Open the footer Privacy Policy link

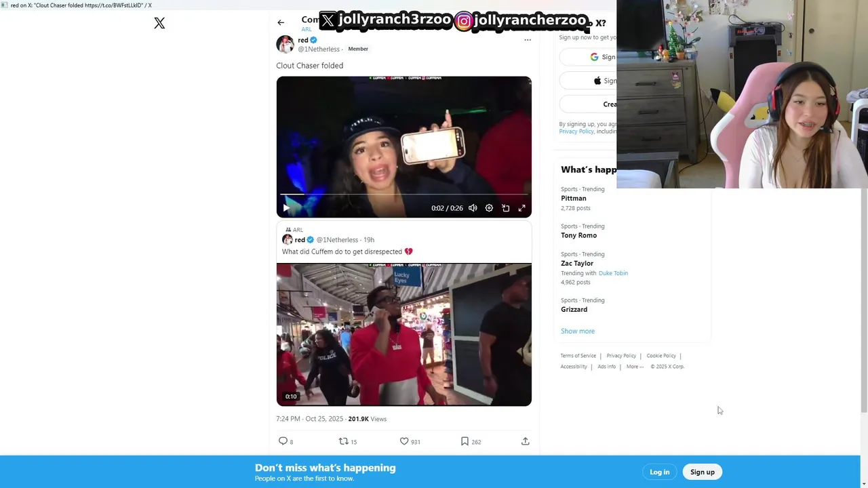(621, 356)
